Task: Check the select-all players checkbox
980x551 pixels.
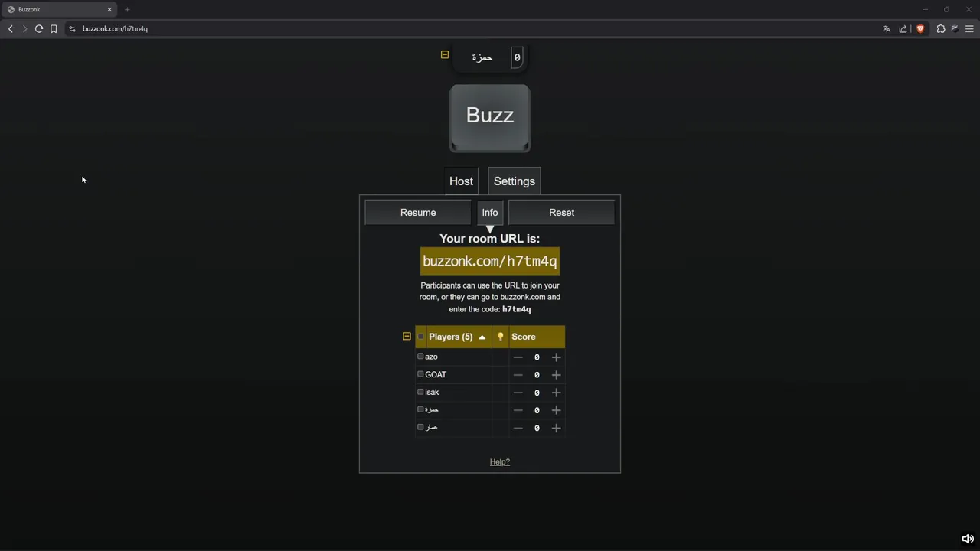Action: (x=420, y=337)
